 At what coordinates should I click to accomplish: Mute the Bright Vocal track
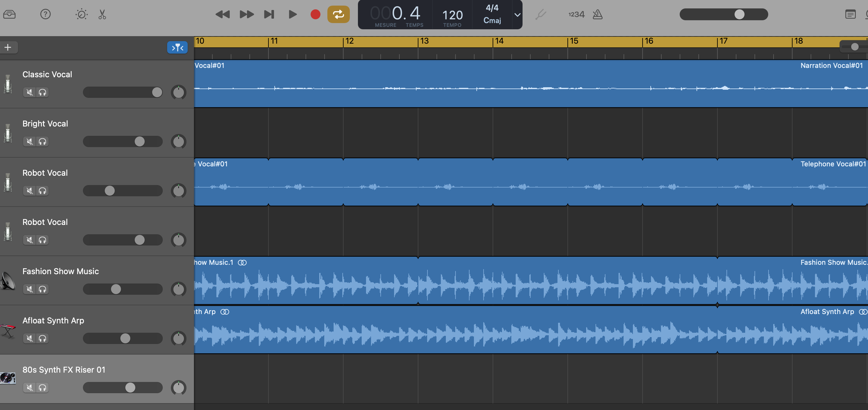pyautogui.click(x=30, y=141)
